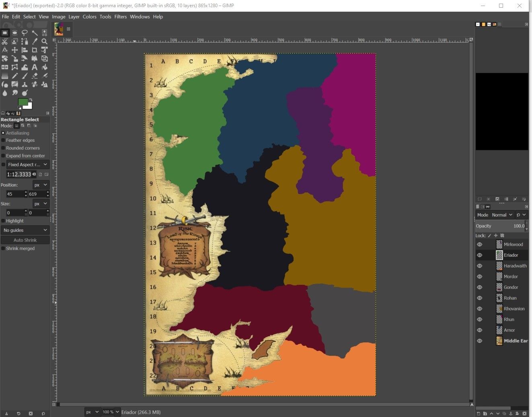Open the No guides dropdown
Image resolution: width=532 pixels, height=417 pixels.
click(x=25, y=230)
